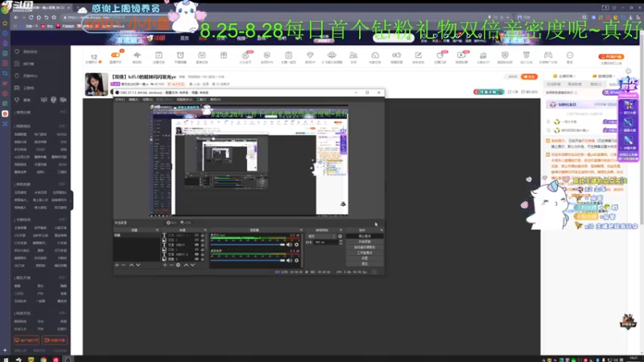Toggle visibility of sixth source row
This screenshot has width=644, height=362.
click(196, 259)
